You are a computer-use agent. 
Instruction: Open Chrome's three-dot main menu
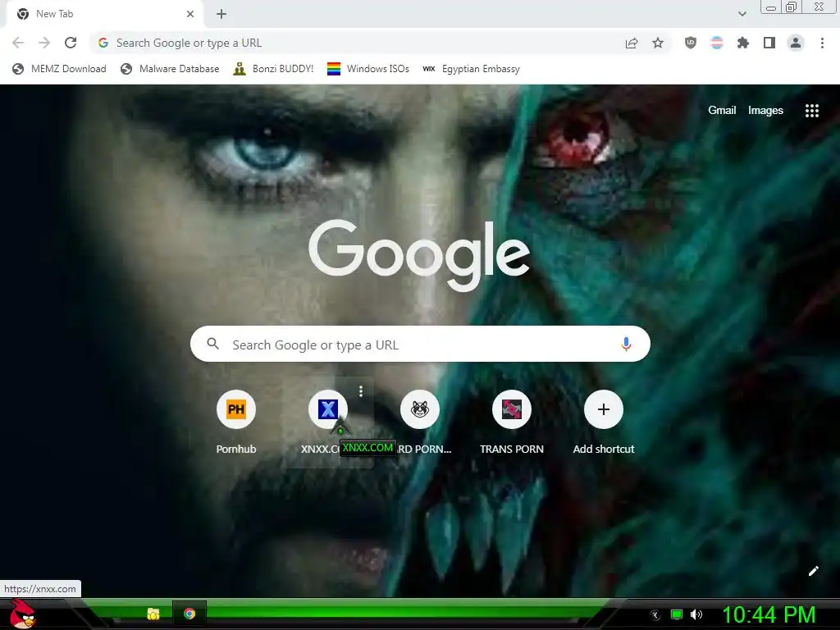(822, 43)
